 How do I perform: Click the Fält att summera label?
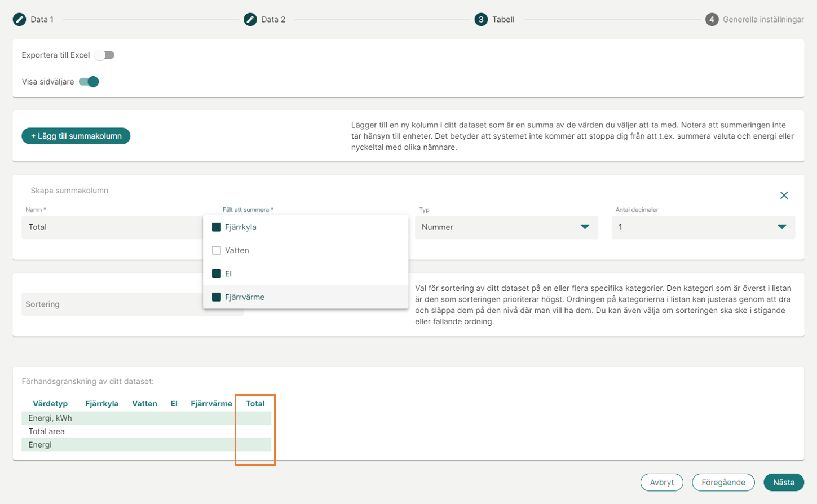pos(248,210)
